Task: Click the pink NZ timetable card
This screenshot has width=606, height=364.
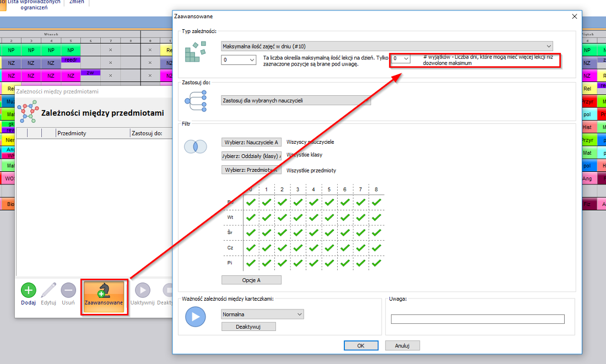Action: [12, 75]
